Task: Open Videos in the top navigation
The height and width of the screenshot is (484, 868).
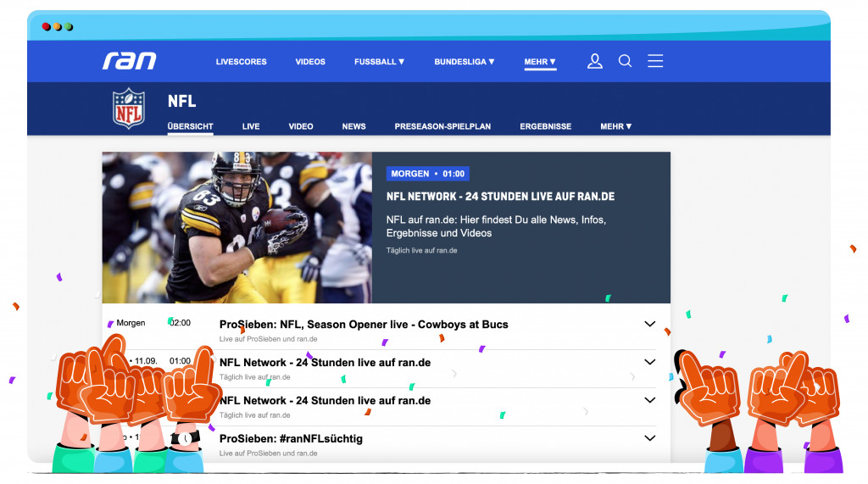Action: 310,62
